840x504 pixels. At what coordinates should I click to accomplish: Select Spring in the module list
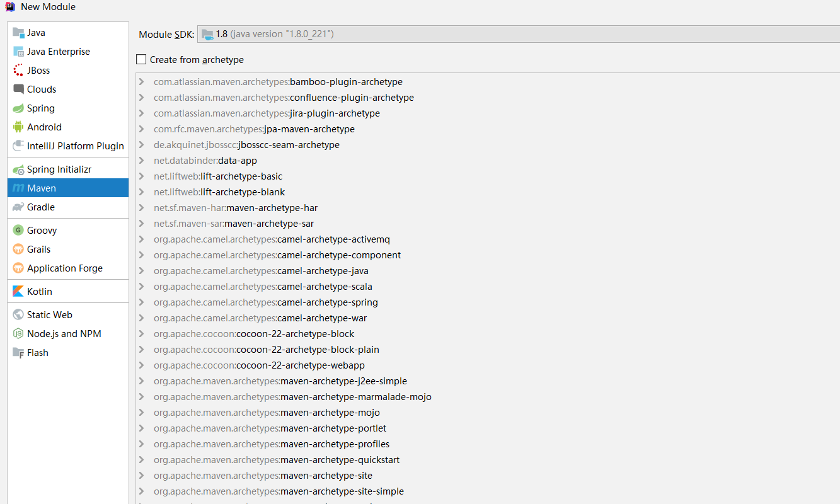pyautogui.click(x=68, y=108)
